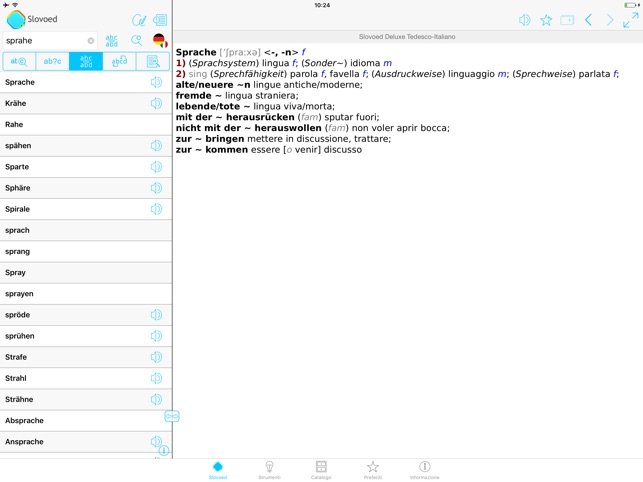Tap dictionary title Slovoed Deluxe Tedesco-Italiano

pos(407,37)
